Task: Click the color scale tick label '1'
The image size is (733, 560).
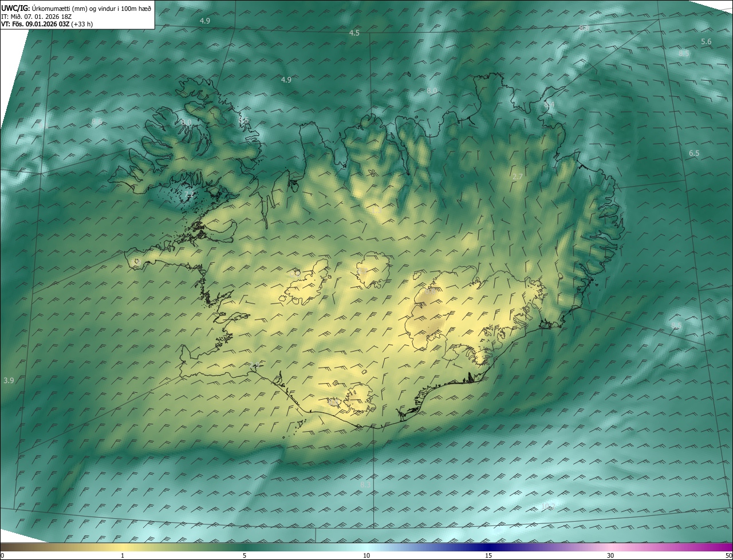Action: point(123,556)
